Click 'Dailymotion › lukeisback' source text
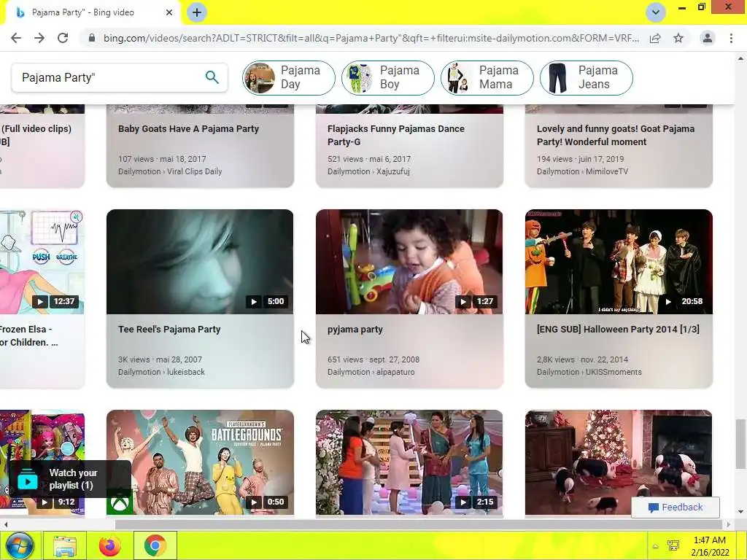Screen dimensions: 747x560 point(161,372)
